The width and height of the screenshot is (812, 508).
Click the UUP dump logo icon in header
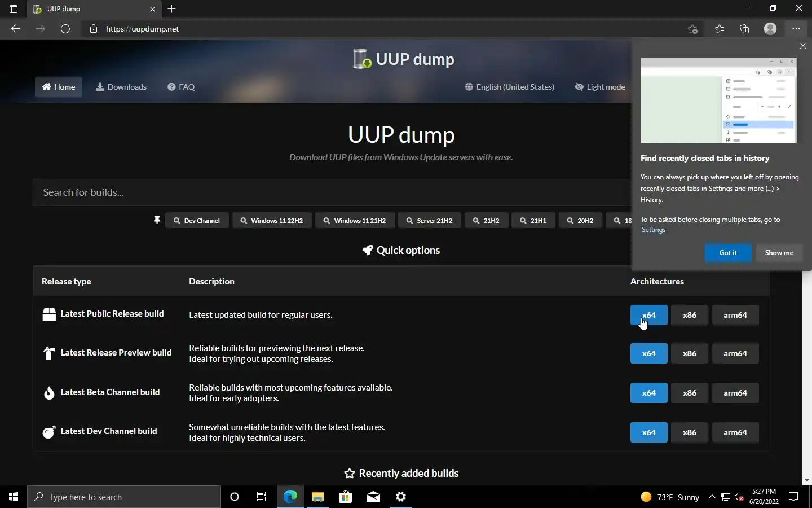click(362, 59)
